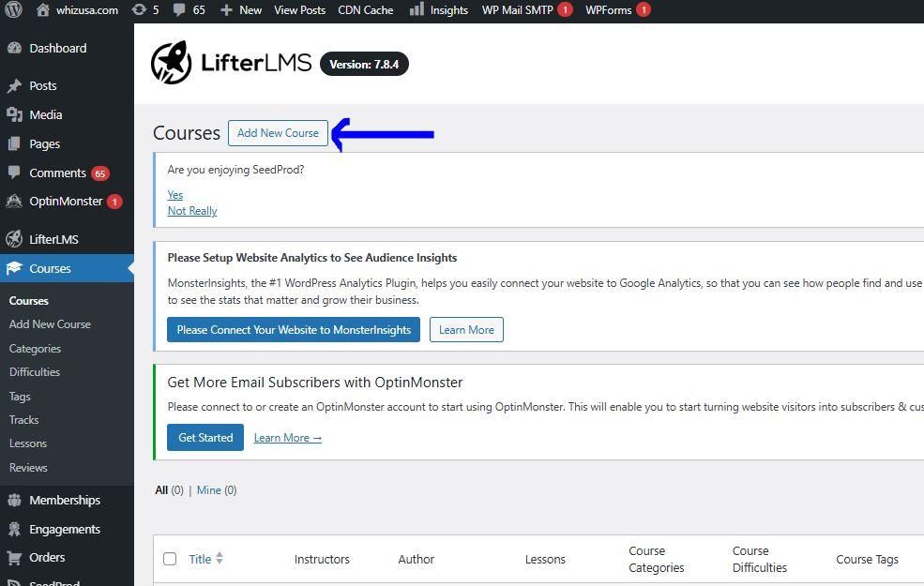Toggle the select-all checkbox in table header
This screenshot has height=586, width=924.
click(x=170, y=559)
